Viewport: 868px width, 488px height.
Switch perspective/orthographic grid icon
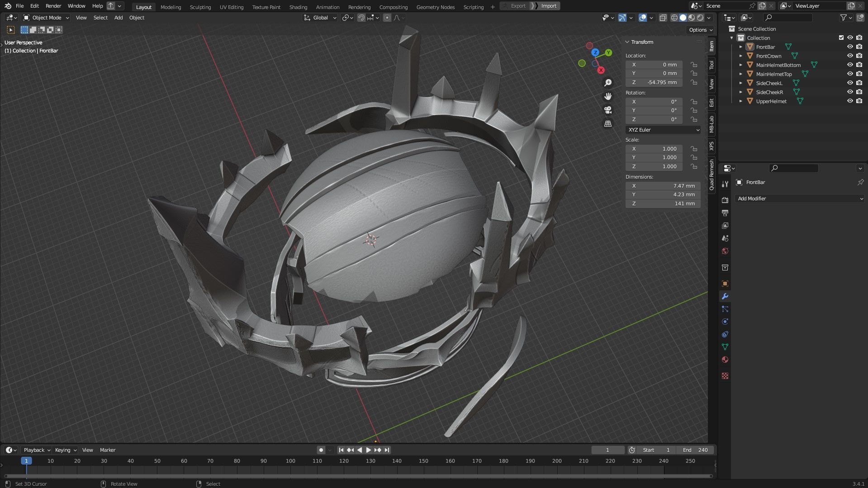(608, 123)
